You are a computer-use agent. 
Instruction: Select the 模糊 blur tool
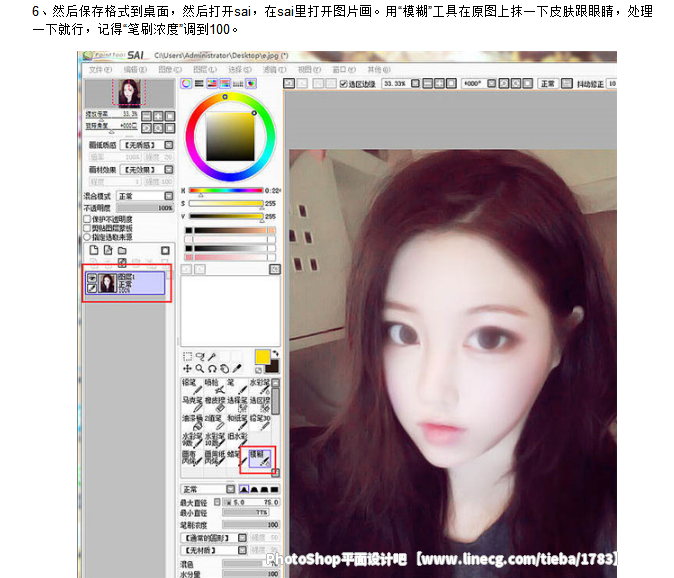[x=260, y=458]
